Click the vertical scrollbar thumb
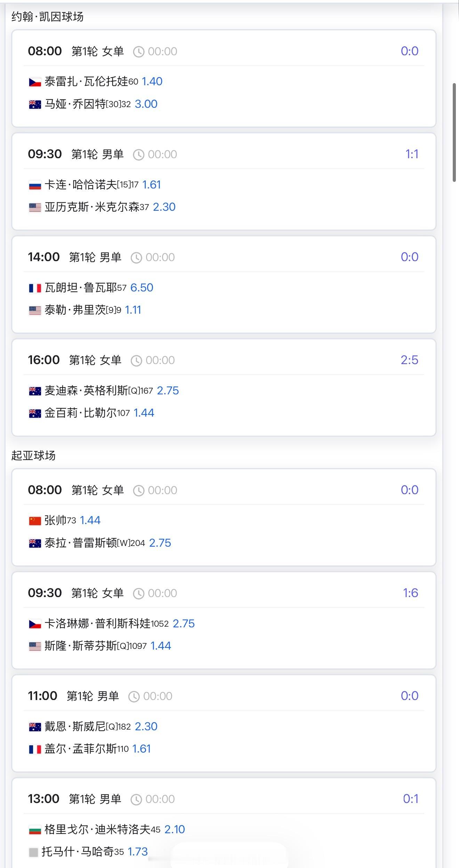Screen dimensions: 459x868 click(x=454, y=132)
